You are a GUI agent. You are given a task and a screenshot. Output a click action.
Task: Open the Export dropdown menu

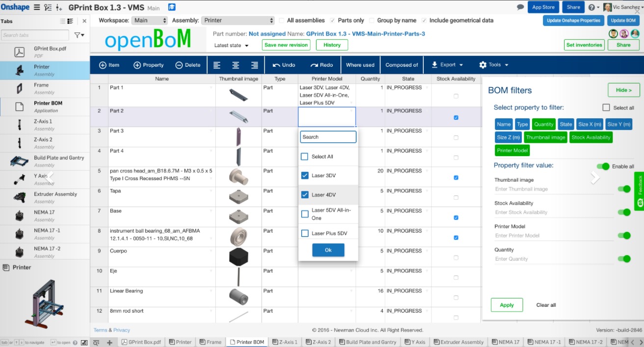[447, 65]
